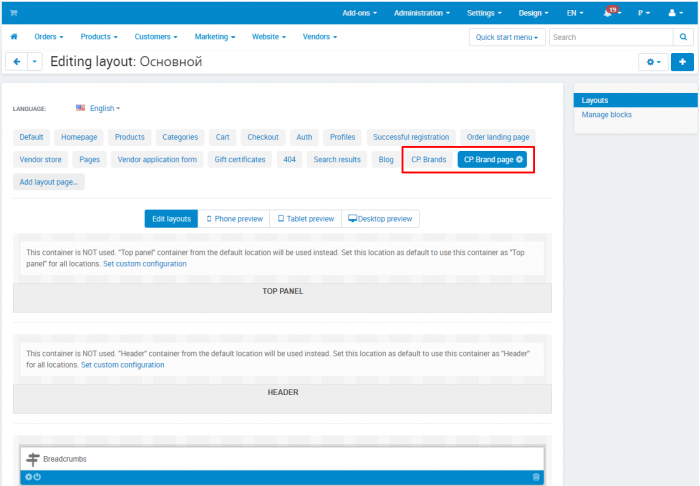Open gear settings on CP Brand page
This screenshot has height=486, width=700.
pos(519,159)
